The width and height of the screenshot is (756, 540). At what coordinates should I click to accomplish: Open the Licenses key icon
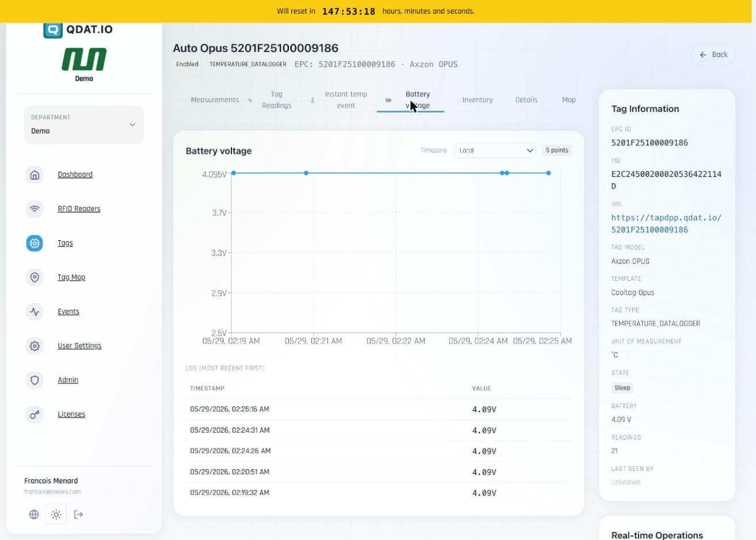pyautogui.click(x=35, y=414)
